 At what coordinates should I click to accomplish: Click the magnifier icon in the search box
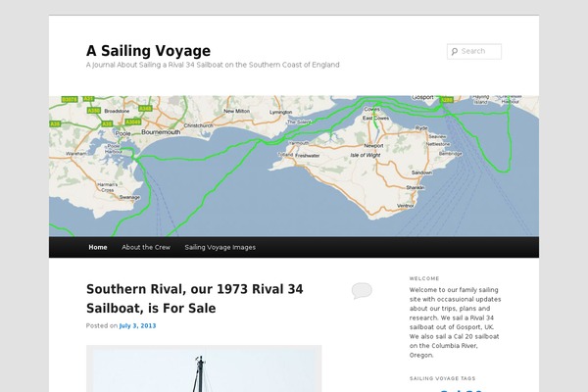[x=455, y=51]
